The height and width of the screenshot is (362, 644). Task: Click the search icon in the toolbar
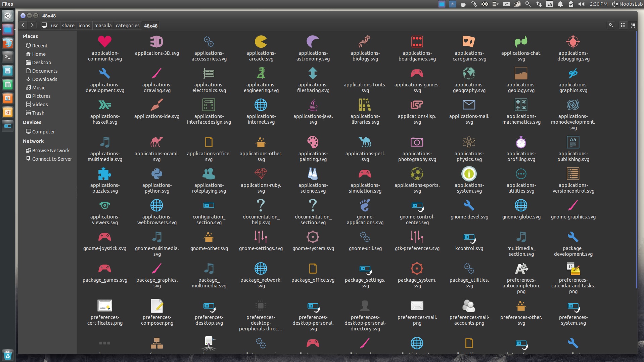(x=610, y=25)
